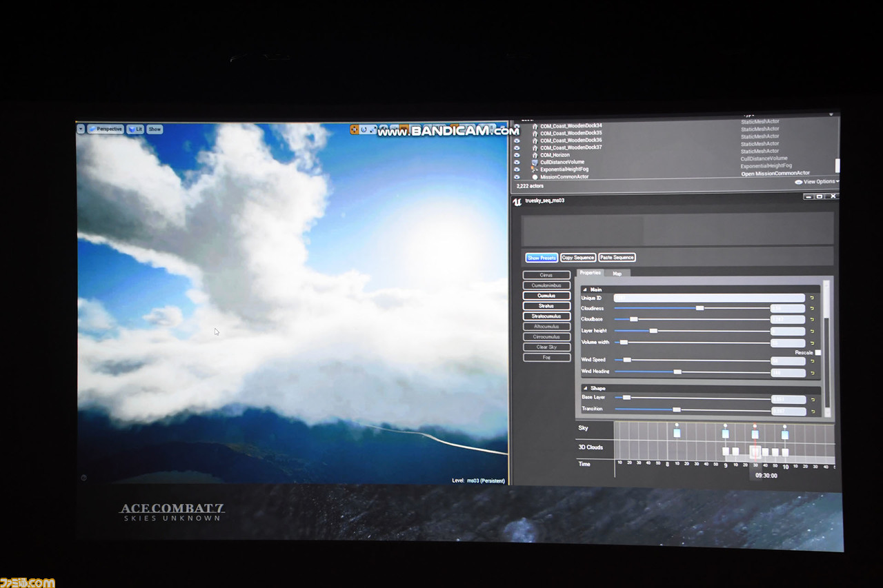This screenshot has width=883, height=588.
Task: Open the viewport options dropdown arrow
Action: click(x=81, y=129)
